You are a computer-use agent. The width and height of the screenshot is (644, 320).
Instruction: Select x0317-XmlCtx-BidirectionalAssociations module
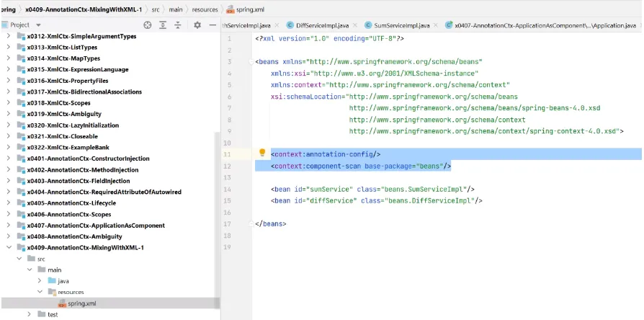tap(84, 92)
